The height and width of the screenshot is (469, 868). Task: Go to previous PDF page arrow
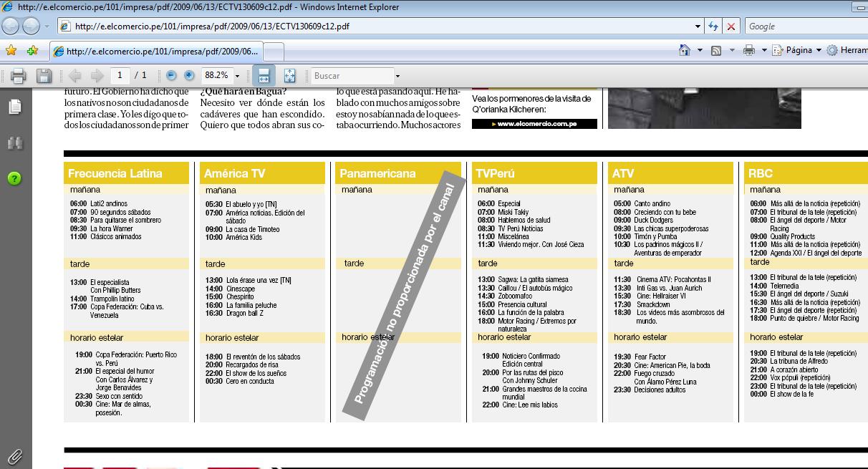click(75, 75)
